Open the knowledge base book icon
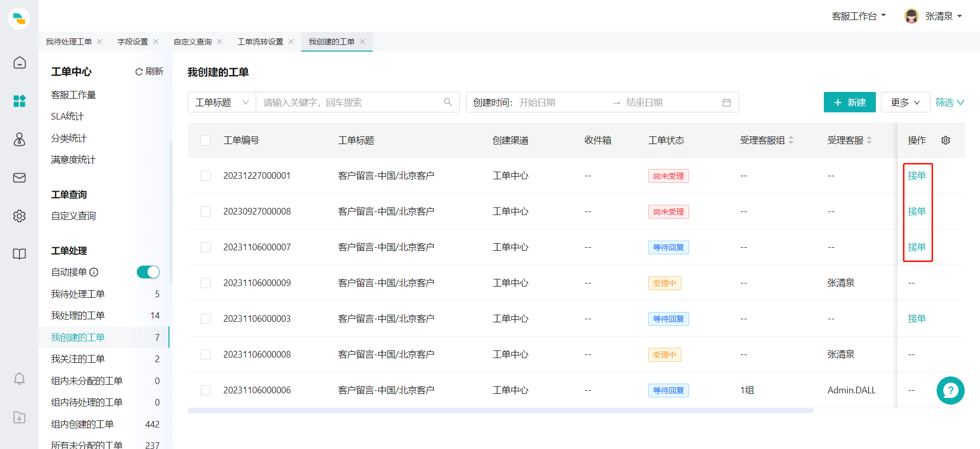The height and width of the screenshot is (449, 980). [x=19, y=254]
